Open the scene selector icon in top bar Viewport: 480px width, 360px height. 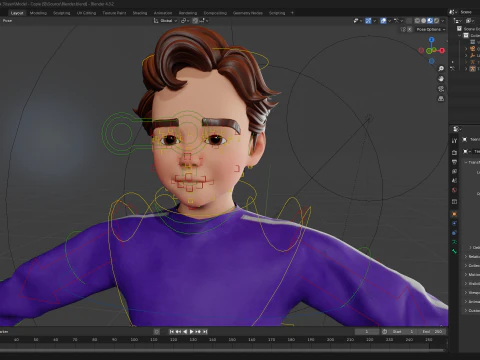coord(452,12)
